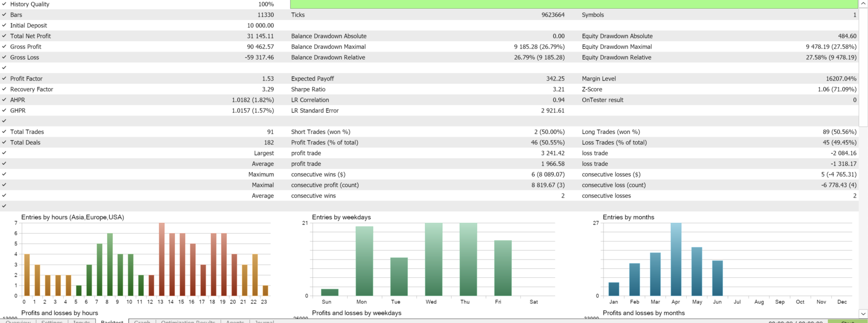
Task: Click the checkmark on the Maximal consecutive profit row
Action: coord(4,185)
